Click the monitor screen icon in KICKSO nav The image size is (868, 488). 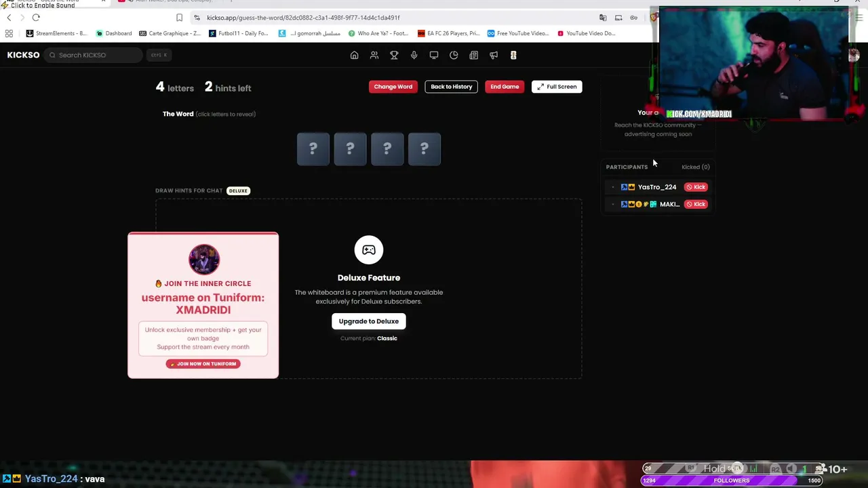[x=434, y=55]
